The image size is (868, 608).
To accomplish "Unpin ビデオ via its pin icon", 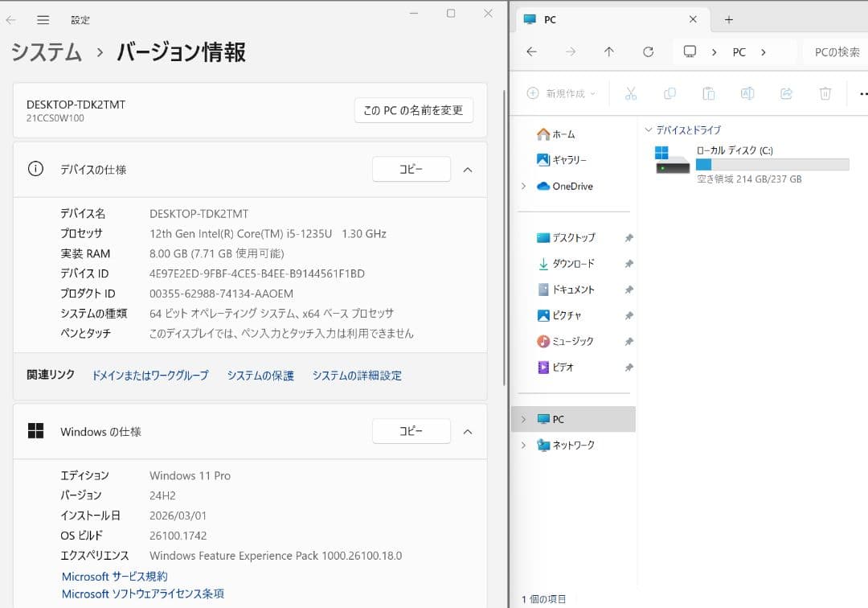I will [628, 367].
